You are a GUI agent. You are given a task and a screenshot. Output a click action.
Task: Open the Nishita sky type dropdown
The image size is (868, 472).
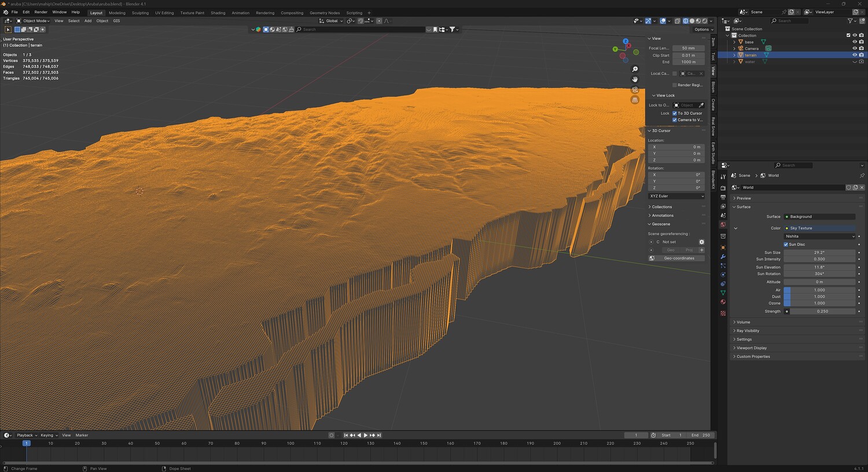tap(819, 236)
